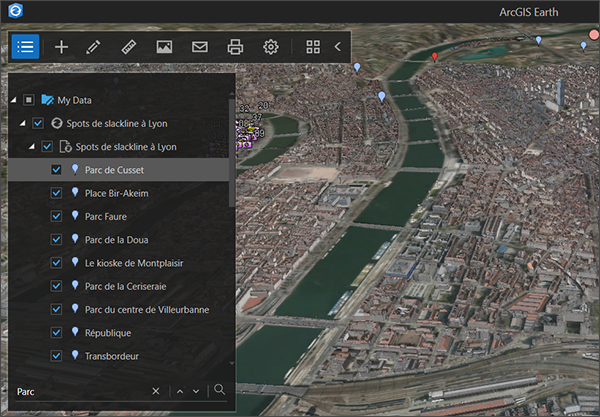Viewport: 600px width, 417px height.
Task: Click the Parc Faure pin icon
Action: pos(75,216)
